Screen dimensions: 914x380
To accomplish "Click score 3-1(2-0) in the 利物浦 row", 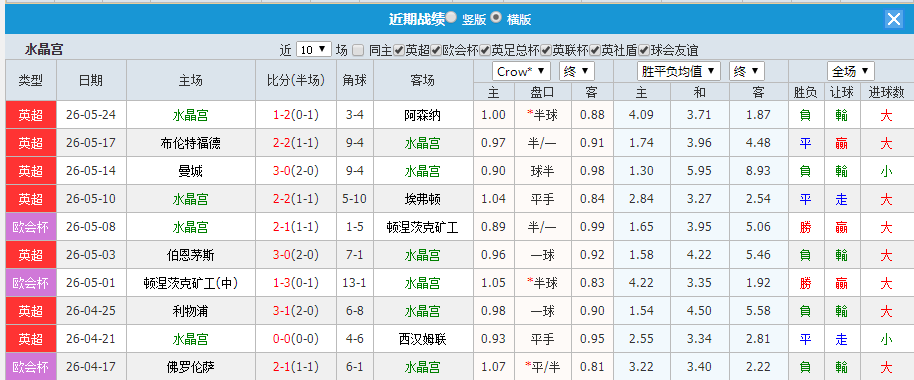I will [296, 311].
